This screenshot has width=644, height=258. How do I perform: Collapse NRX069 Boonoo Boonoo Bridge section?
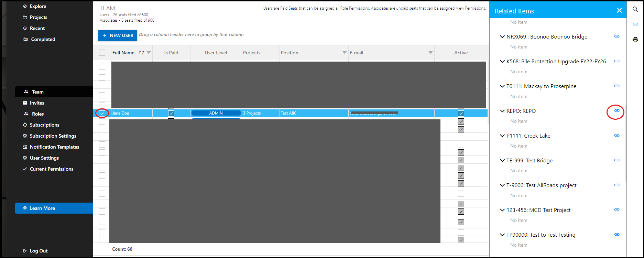coord(502,37)
